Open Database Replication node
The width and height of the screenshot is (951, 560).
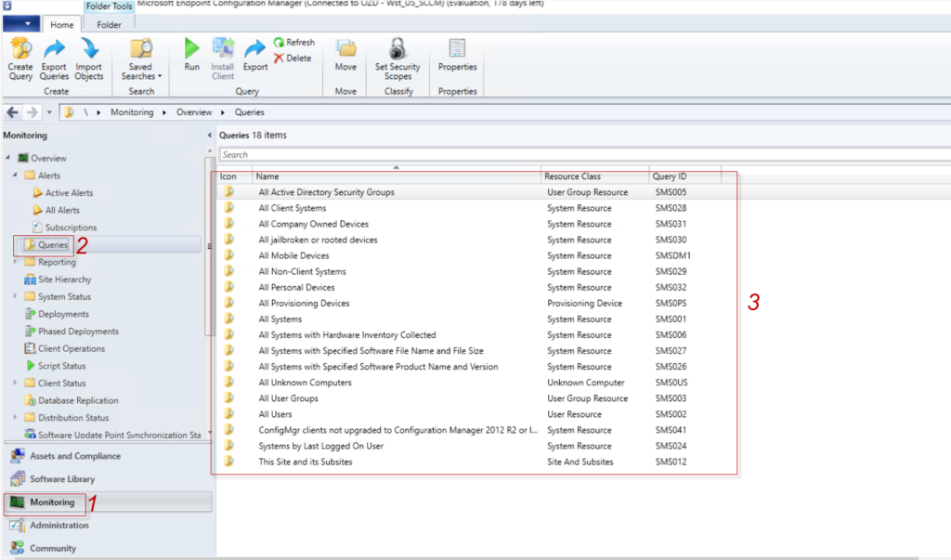coord(78,400)
